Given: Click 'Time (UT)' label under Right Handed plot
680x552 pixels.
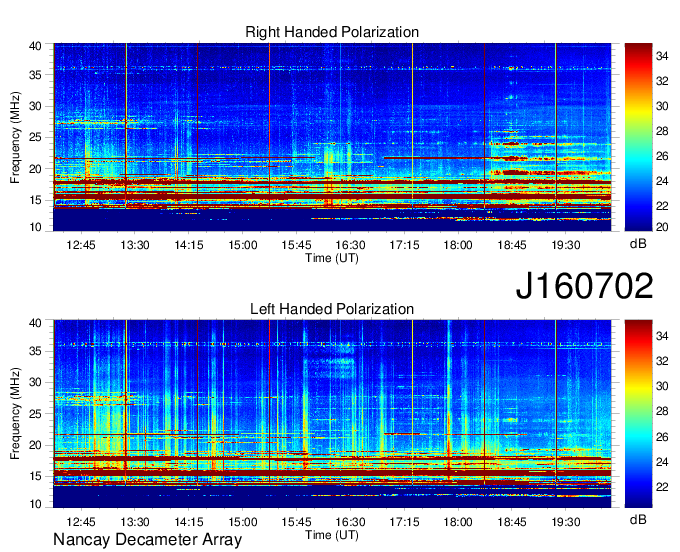Looking at the screenshot, I should (332, 258).
